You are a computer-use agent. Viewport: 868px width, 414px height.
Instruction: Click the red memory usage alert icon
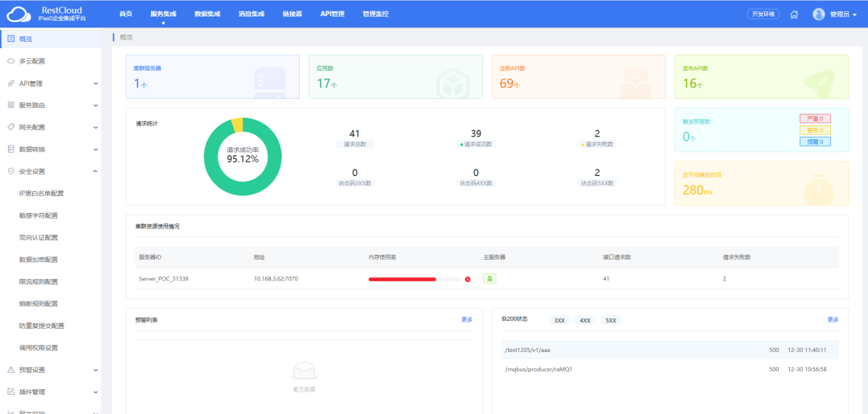[x=468, y=279]
